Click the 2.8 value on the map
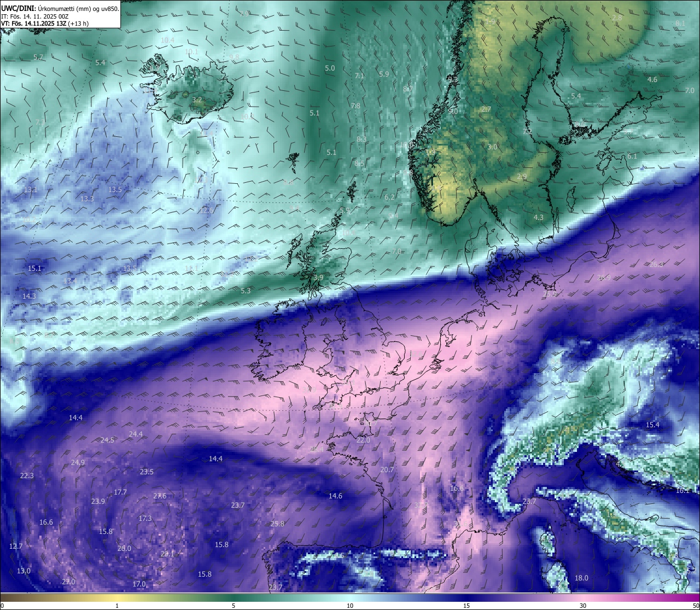The width and height of the screenshot is (700, 610). [617, 18]
